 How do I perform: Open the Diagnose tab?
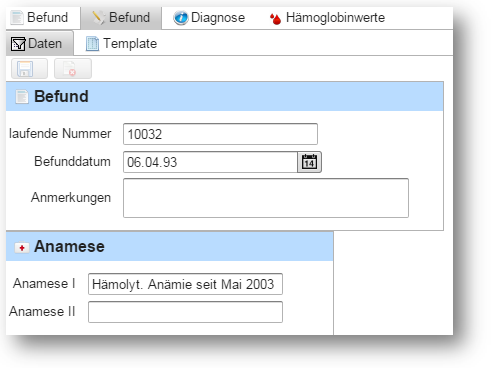tap(209, 18)
